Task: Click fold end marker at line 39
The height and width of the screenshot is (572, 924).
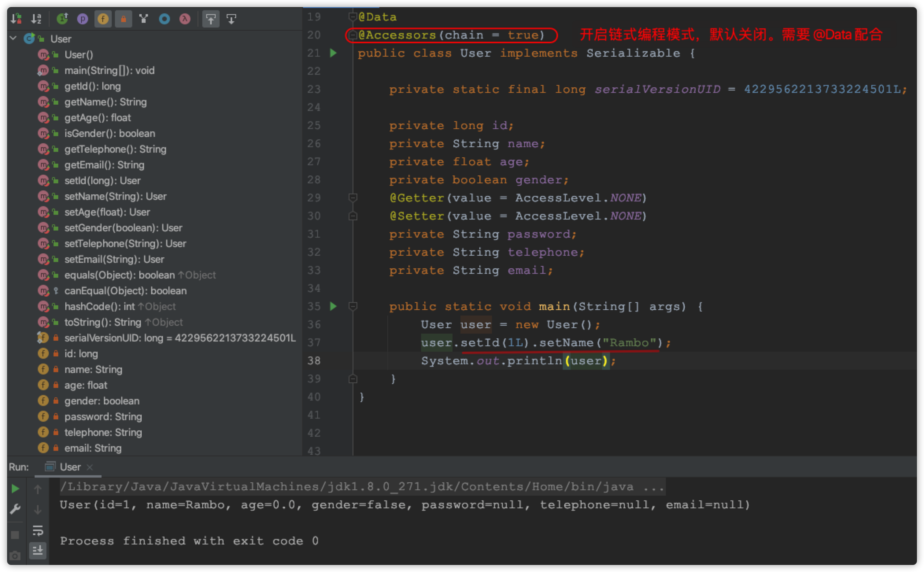Action: tap(353, 378)
